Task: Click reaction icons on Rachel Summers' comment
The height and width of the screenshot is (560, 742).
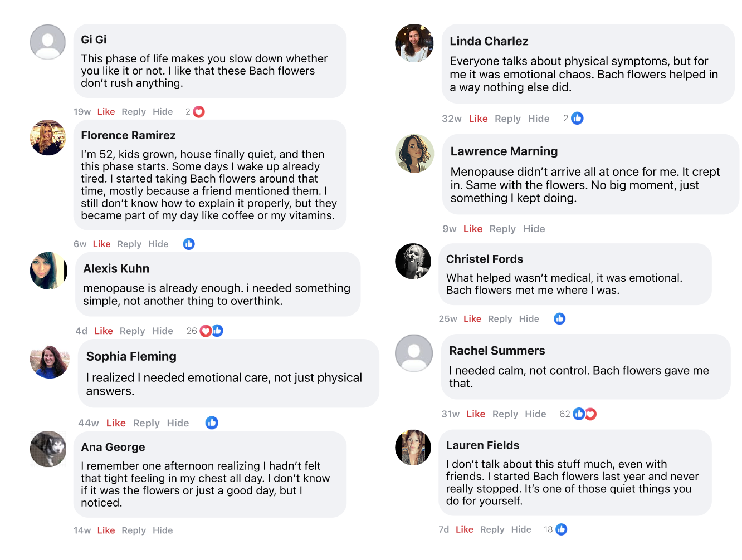Action: 585,414
